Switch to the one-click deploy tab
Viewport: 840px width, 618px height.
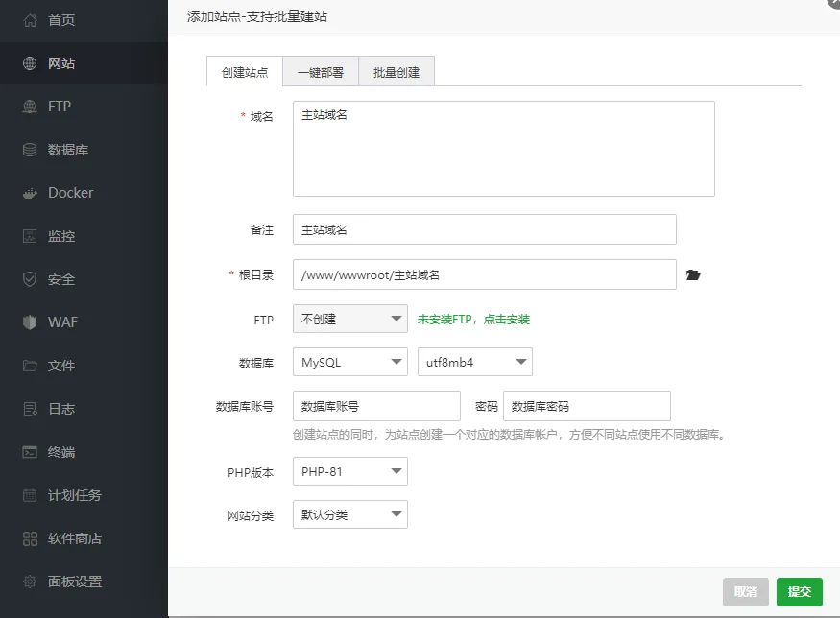[320, 72]
